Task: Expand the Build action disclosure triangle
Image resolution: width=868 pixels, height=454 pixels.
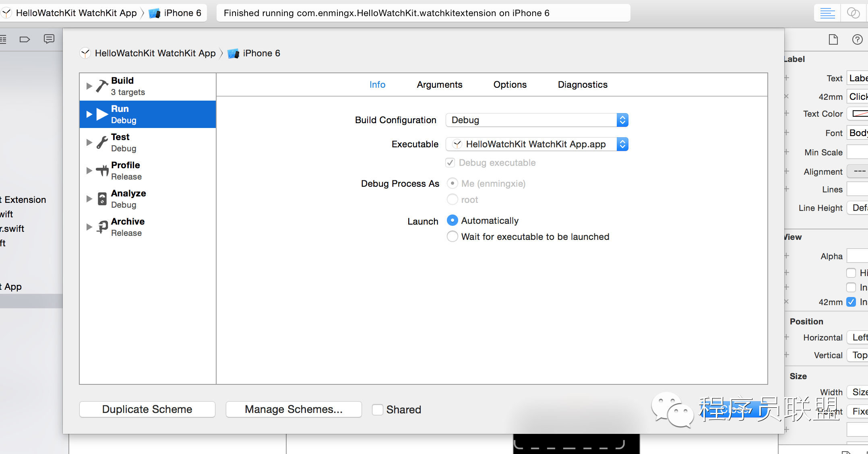Action: click(x=89, y=86)
